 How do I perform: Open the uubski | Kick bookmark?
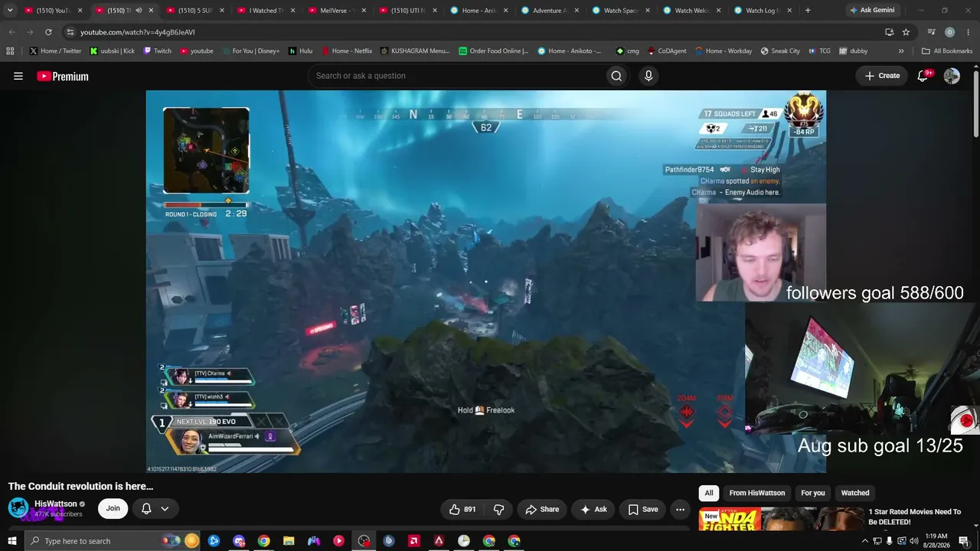[x=112, y=51]
